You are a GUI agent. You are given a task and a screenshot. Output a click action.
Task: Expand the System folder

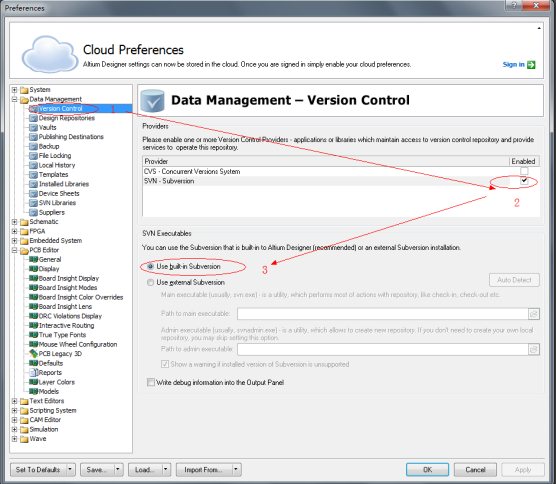coord(15,90)
